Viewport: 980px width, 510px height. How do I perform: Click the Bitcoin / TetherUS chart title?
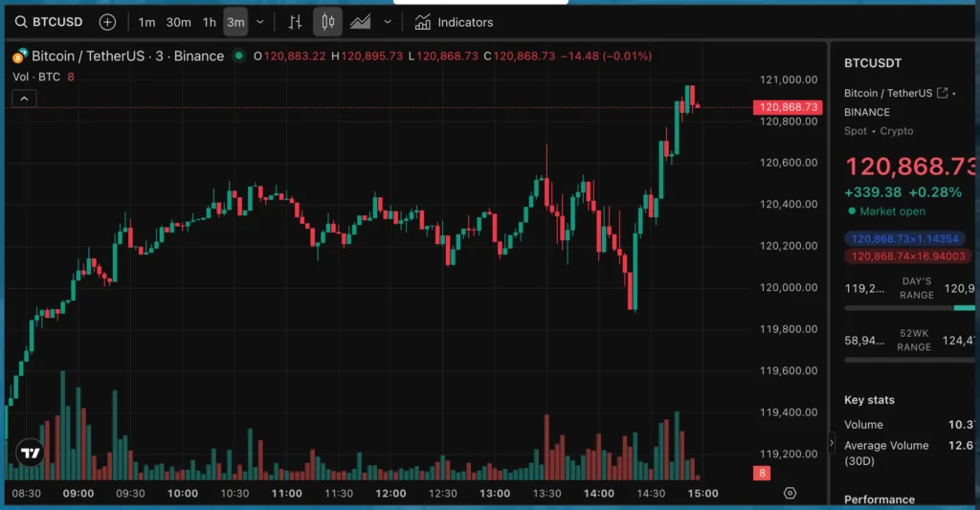click(128, 55)
